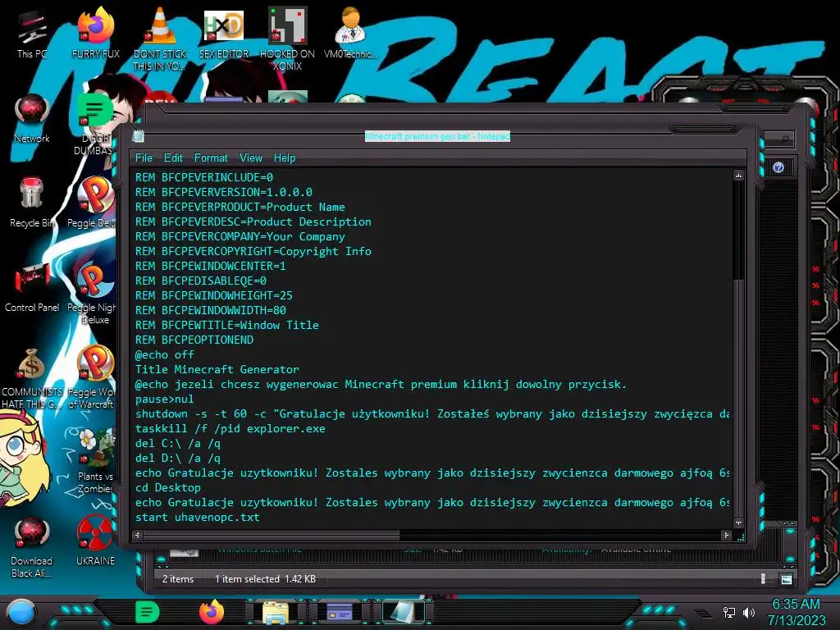
Task: Click the line 'REM BFCPEVERCOMPANY=Your Company'
Action: coord(240,236)
